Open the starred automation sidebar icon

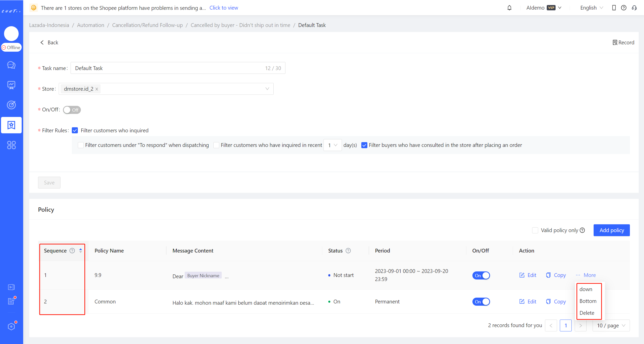point(11,125)
